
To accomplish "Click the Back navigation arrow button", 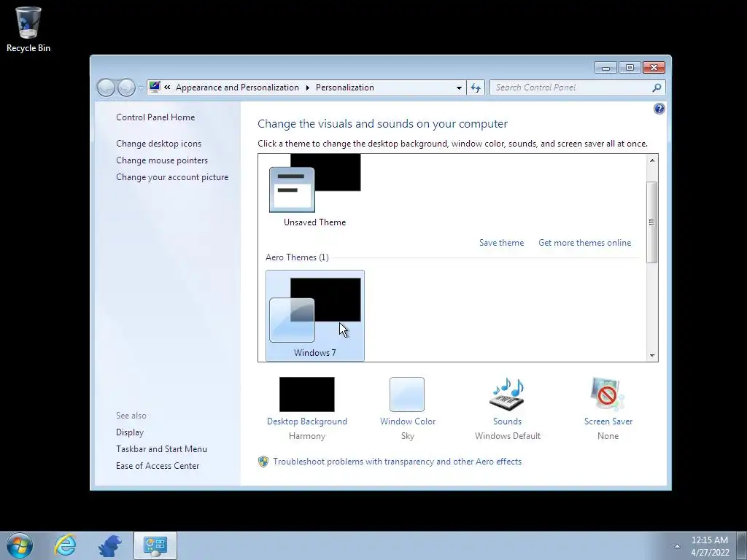I will (106, 87).
